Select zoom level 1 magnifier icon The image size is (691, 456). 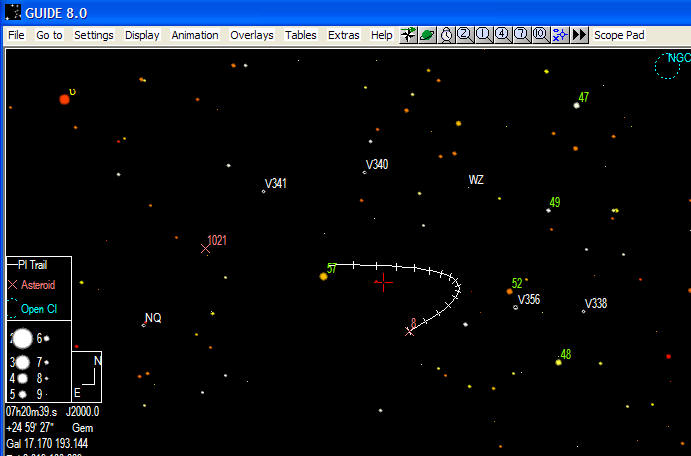pos(483,35)
